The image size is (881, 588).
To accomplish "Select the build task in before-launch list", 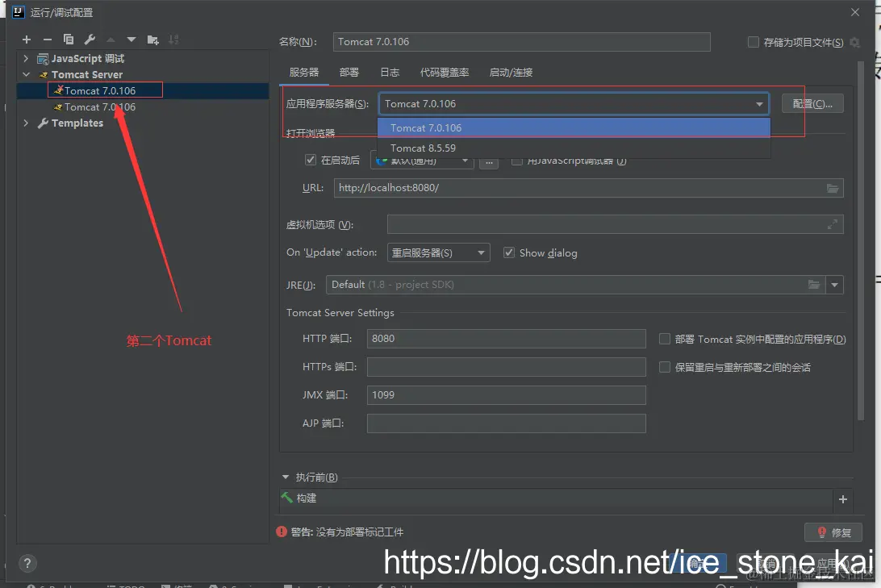I will [x=556, y=498].
